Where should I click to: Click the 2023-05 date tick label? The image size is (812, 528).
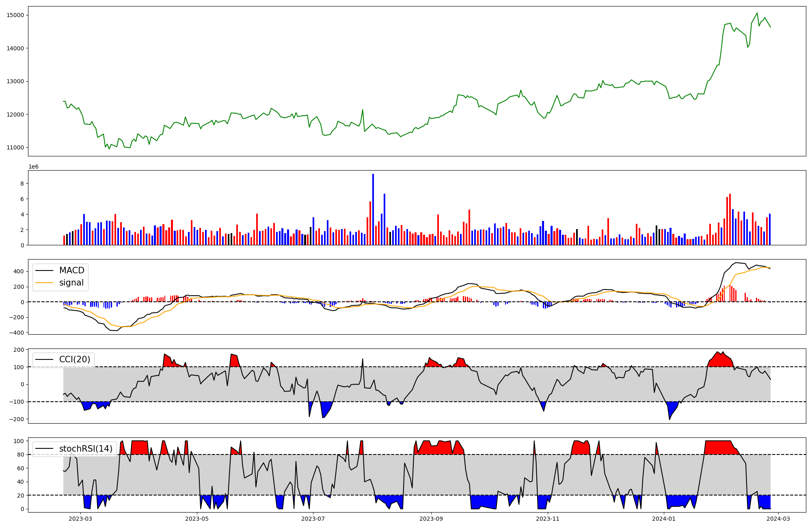[197, 519]
